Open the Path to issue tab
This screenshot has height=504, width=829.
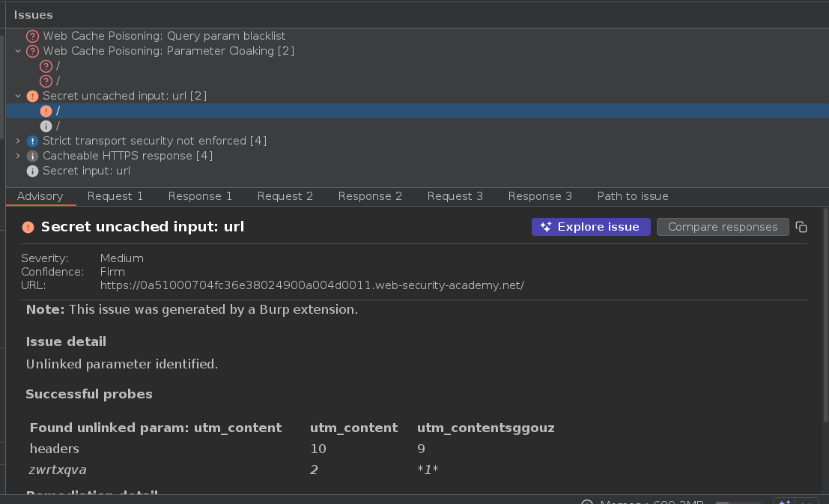click(x=632, y=196)
